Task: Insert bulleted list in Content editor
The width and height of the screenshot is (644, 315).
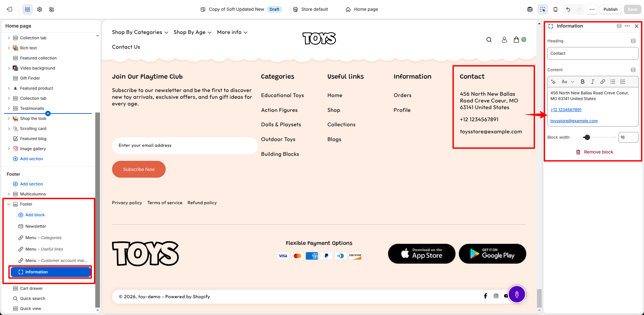Action: pos(613,82)
